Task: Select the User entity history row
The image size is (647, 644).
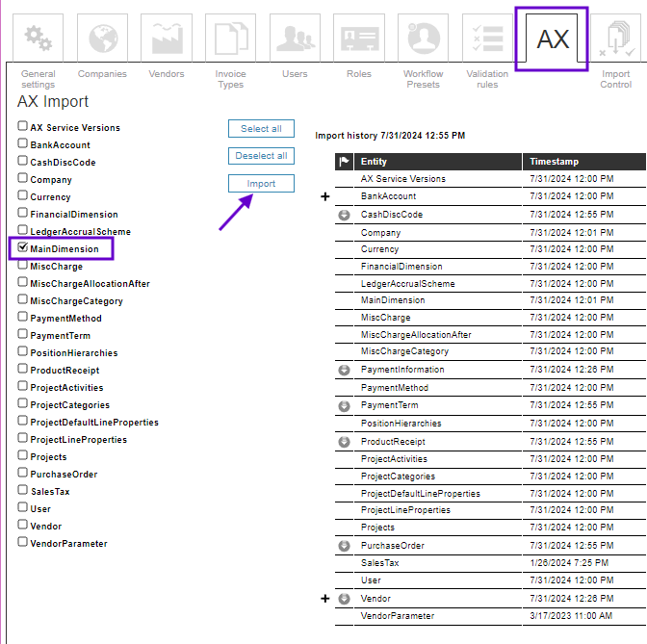Action: pyautogui.click(x=490, y=580)
